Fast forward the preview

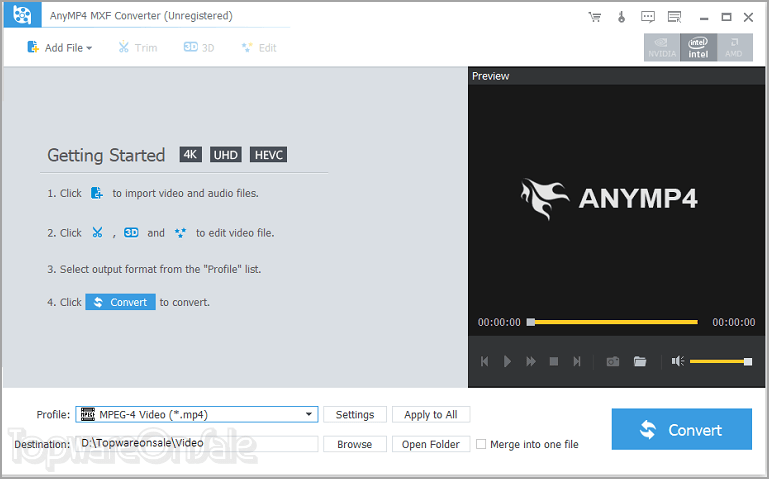(x=531, y=361)
